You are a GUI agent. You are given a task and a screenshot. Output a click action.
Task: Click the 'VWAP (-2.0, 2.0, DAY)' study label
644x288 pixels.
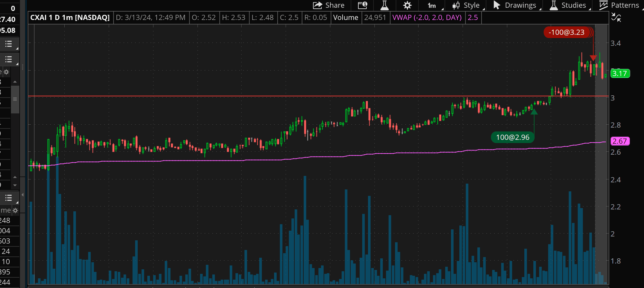(427, 17)
